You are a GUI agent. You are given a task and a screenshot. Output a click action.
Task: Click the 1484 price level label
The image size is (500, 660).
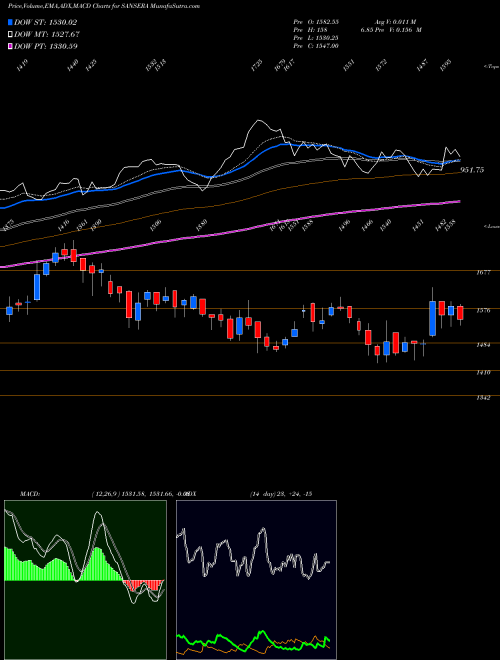[x=484, y=345]
